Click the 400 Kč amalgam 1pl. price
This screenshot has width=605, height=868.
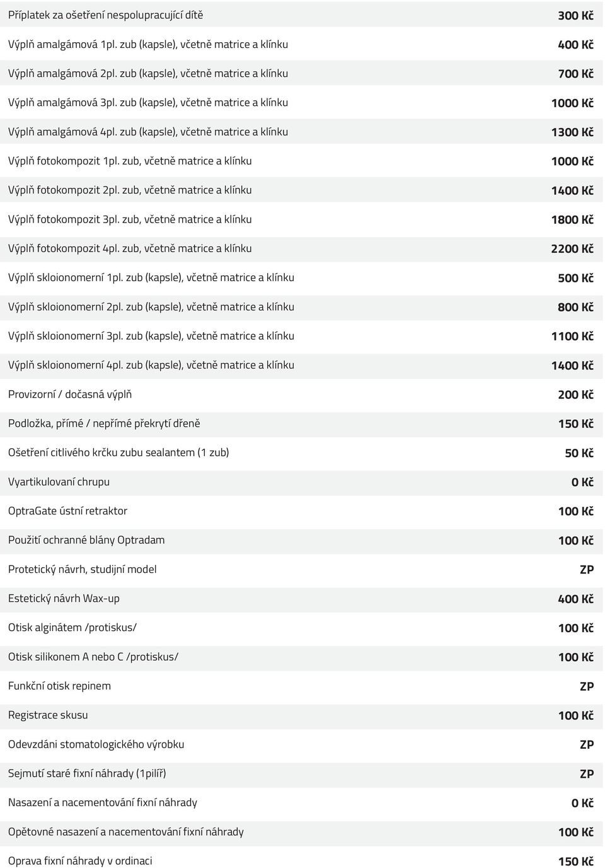point(575,45)
